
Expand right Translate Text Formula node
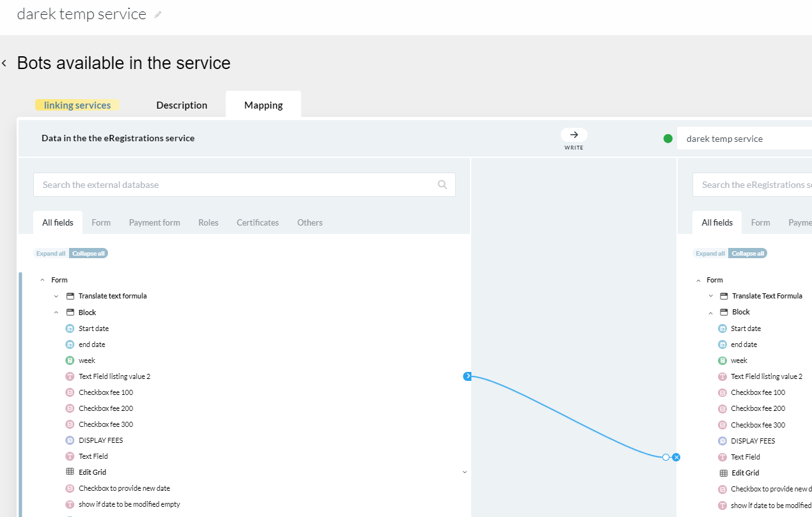(x=711, y=296)
